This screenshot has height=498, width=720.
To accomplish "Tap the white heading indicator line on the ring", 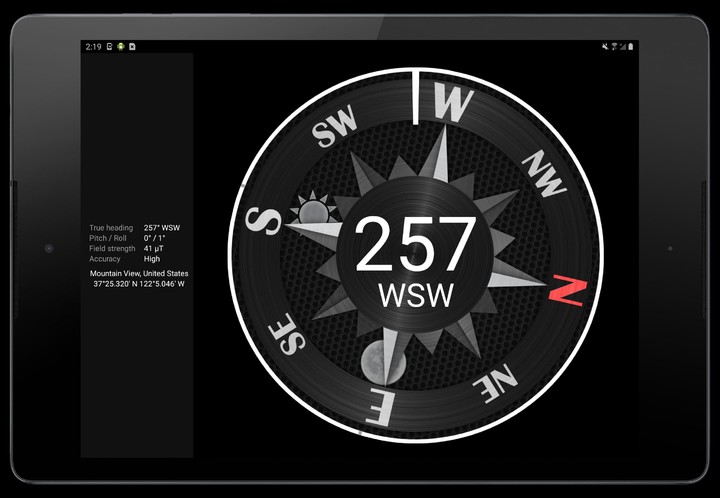I will pyautogui.click(x=415, y=97).
